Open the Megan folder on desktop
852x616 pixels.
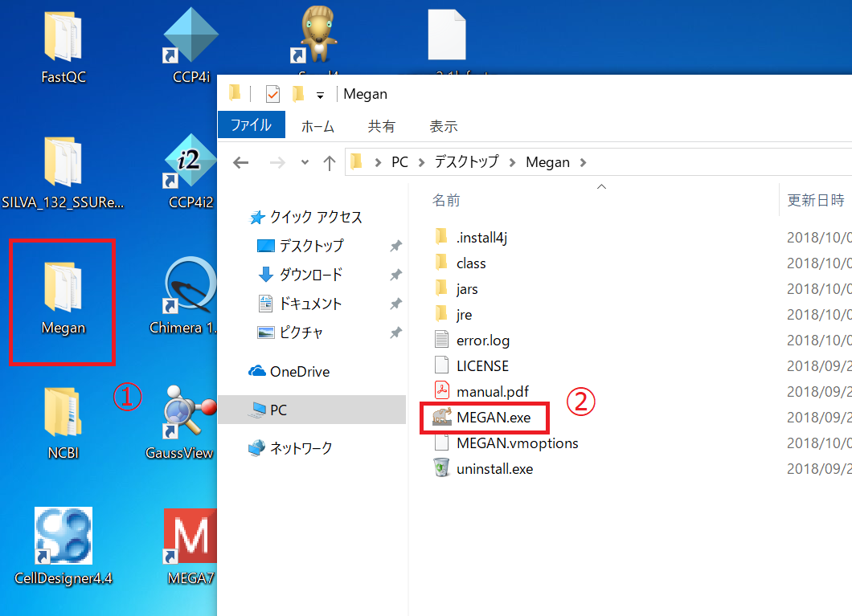(x=63, y=299)
